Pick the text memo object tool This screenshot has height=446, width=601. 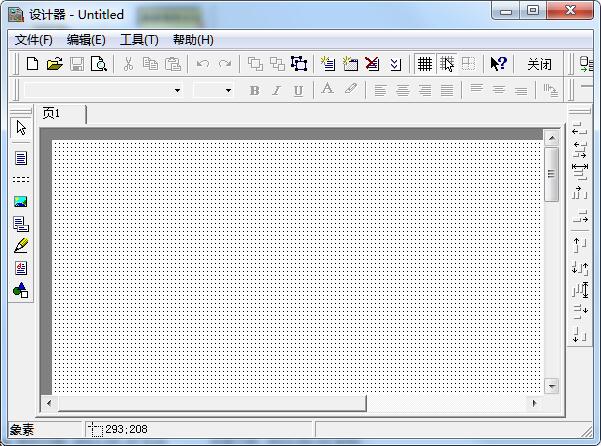[21, 157]
